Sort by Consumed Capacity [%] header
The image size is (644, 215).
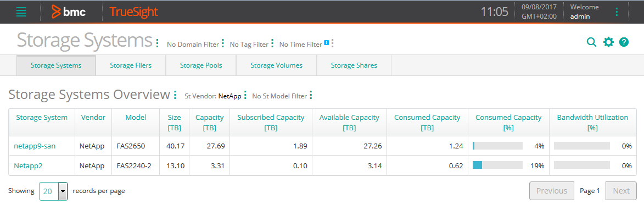508,123
